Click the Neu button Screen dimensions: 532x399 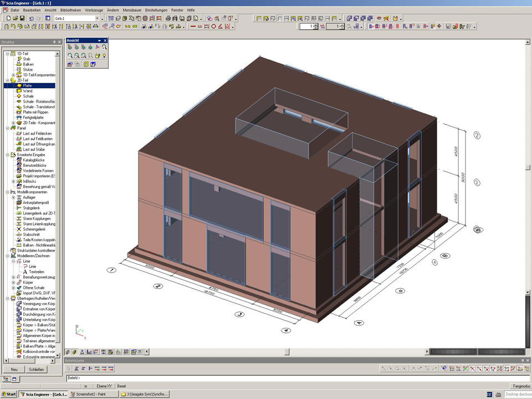(x=14, y=370)
